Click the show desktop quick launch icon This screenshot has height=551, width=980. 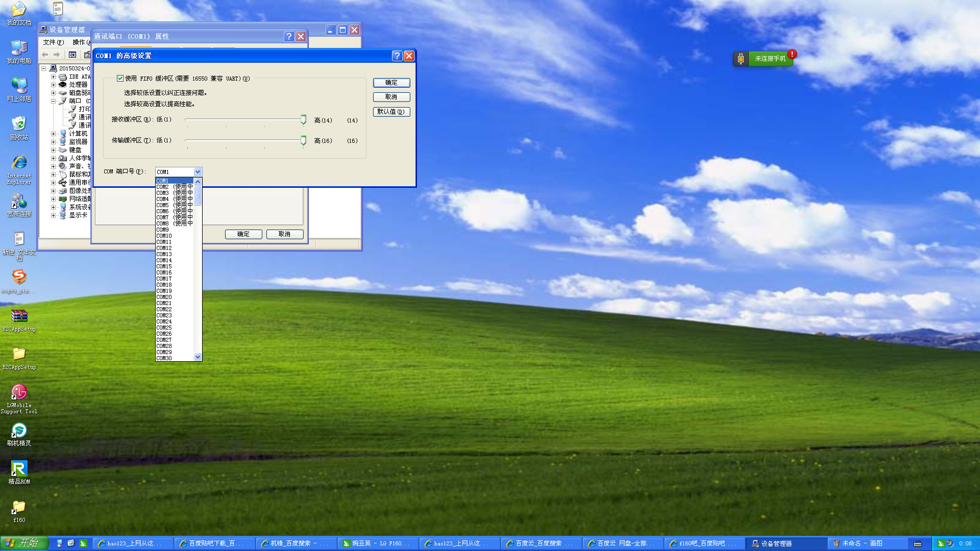tap(59, 543)
